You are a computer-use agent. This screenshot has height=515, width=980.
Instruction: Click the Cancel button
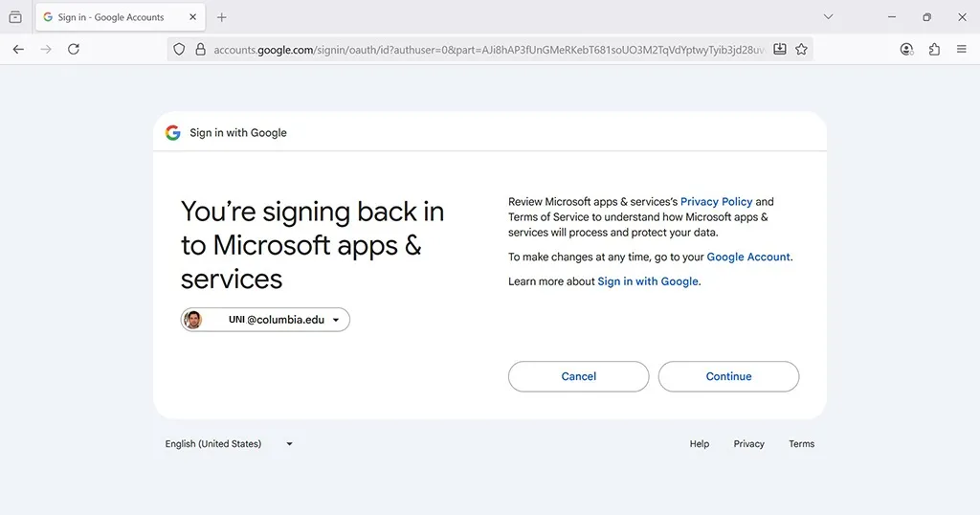[x=579, y=376]
